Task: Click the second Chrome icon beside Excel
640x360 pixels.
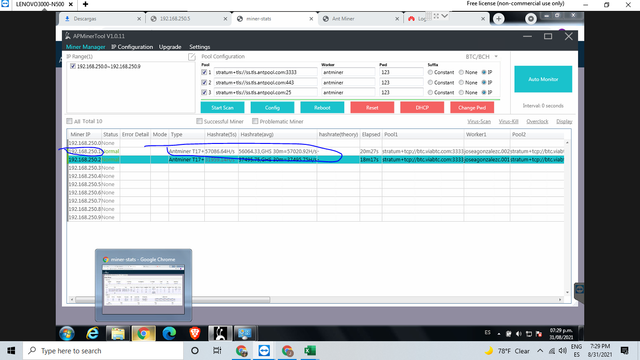Action: 287,351
